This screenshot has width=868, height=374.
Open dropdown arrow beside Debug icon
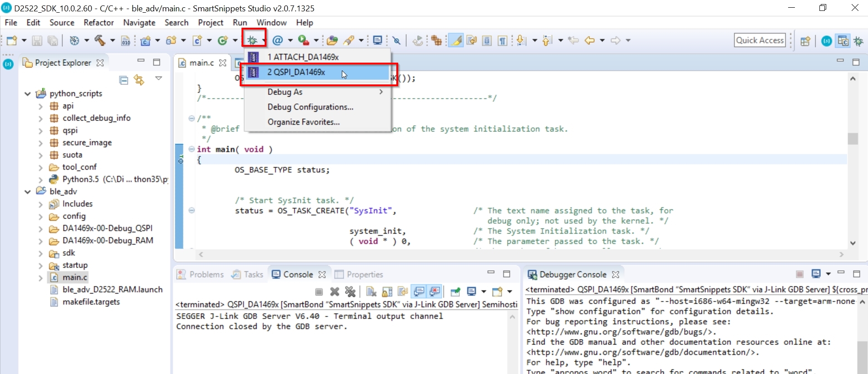tap(264, 40)
